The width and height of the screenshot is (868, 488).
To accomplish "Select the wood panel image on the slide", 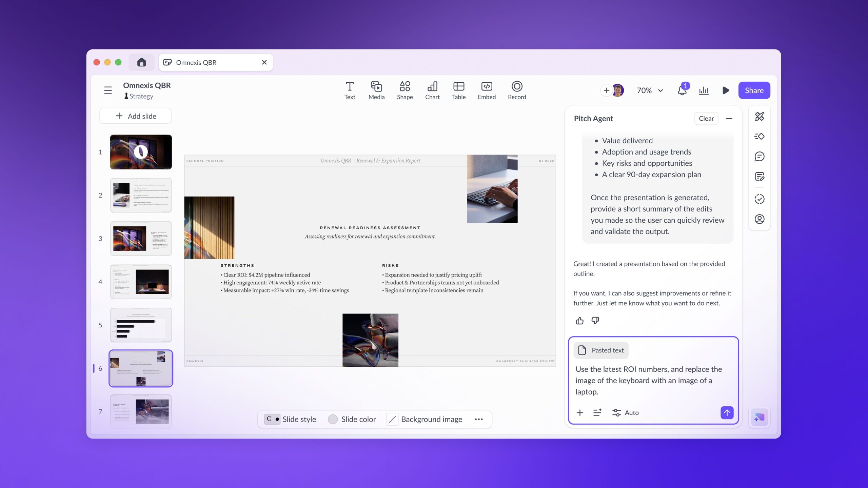I will click(209, 228).
